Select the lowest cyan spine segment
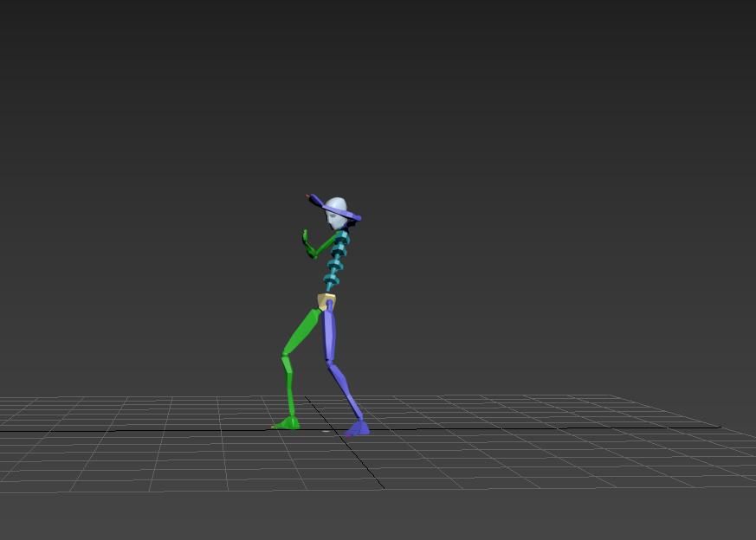 (331, 282)
